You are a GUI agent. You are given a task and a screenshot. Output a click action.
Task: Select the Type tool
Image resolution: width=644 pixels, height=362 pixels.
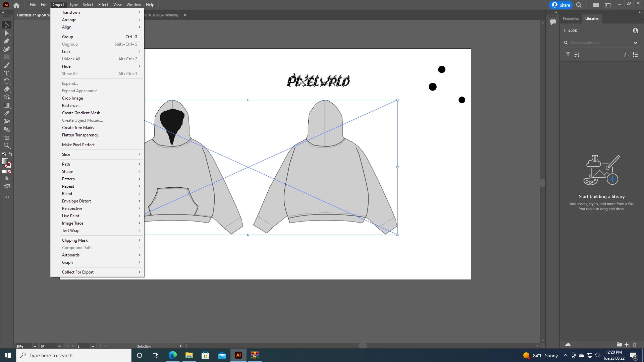6,73
